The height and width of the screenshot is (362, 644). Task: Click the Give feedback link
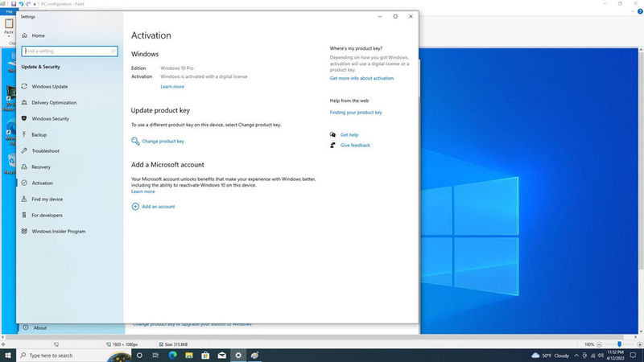point(355,146)
